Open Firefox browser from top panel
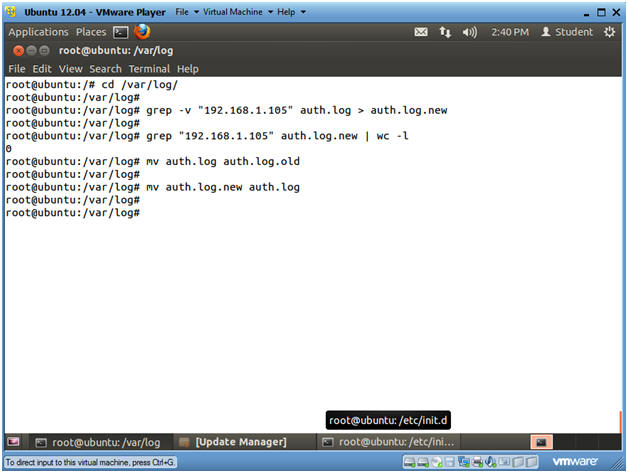Viewport: 628px width, 473px height. (x=142, y=32)
